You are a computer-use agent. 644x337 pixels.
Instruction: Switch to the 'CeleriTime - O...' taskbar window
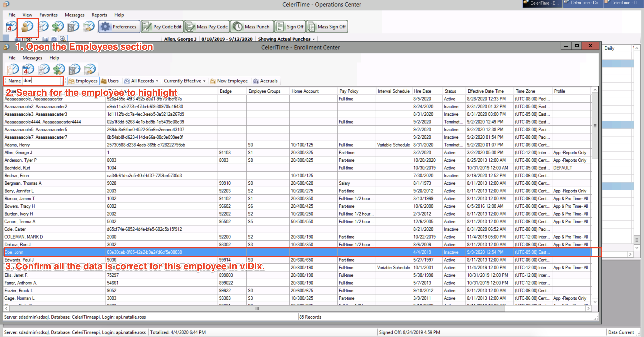coord(623,3)
